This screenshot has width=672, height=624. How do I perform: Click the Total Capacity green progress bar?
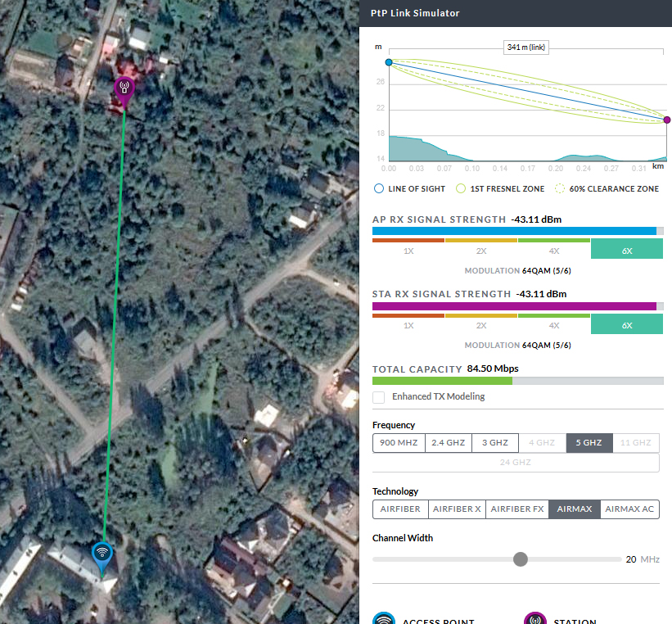[x=442, y=381]
